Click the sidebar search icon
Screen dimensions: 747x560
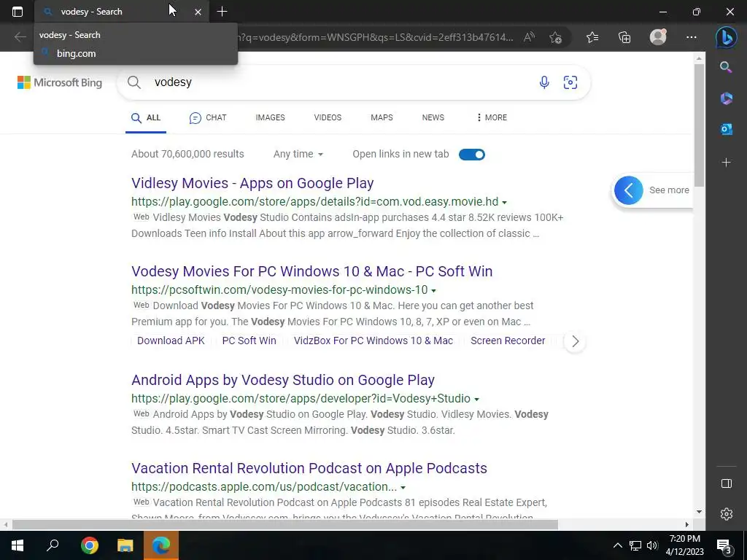coord(726,67)
